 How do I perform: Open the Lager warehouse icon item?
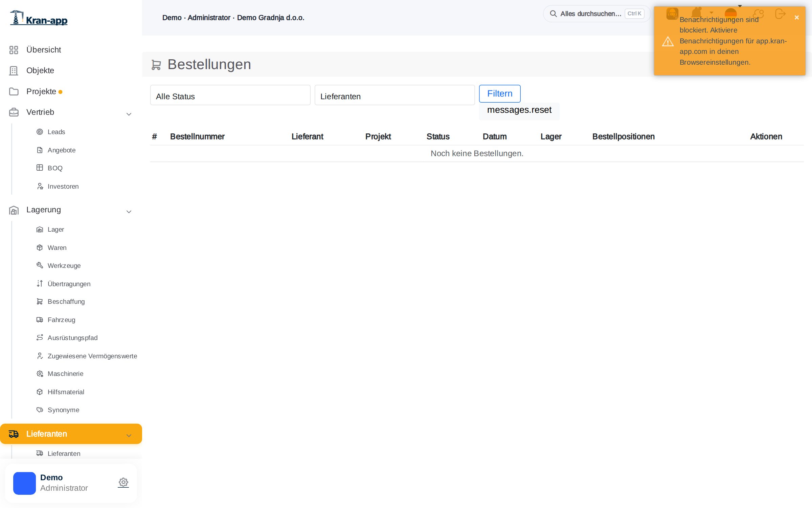click(x=40, y=230)
